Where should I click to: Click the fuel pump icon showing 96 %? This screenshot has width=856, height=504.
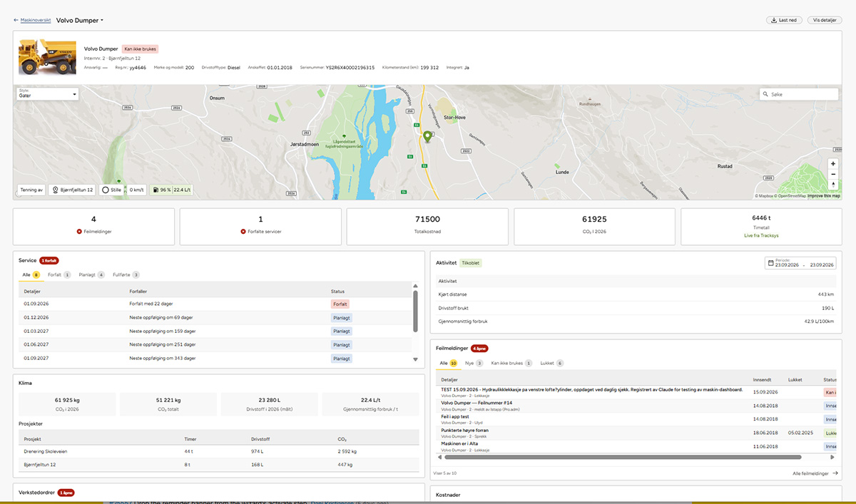[155, 190]
